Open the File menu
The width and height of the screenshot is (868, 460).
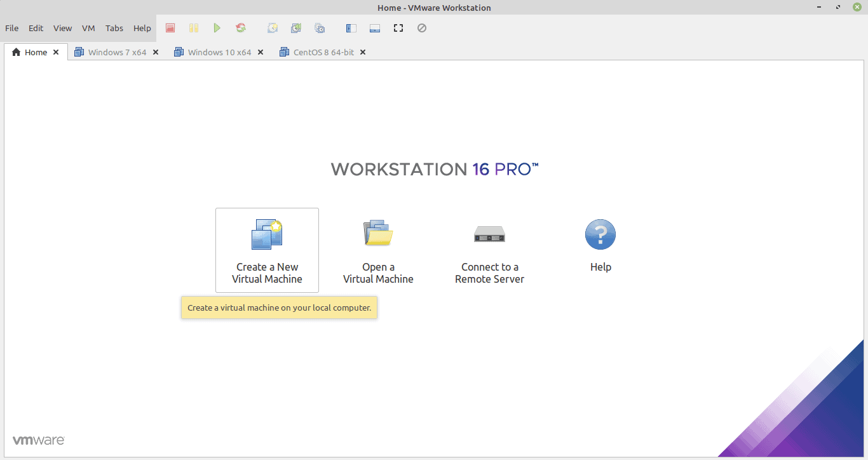12,28
